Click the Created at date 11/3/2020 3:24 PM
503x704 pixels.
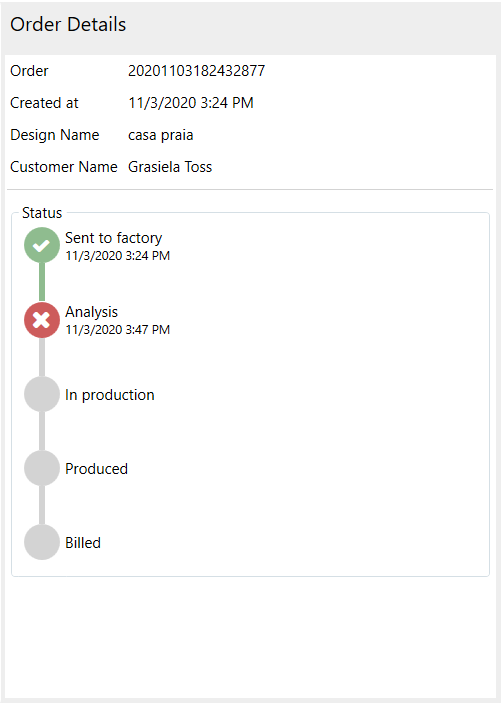pos(191,103)
